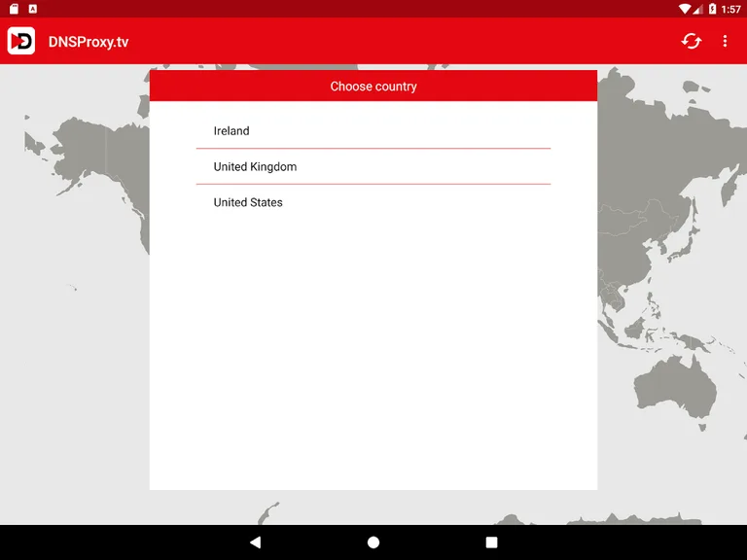Tap the refresh sync icon

[x=691, y=41]
